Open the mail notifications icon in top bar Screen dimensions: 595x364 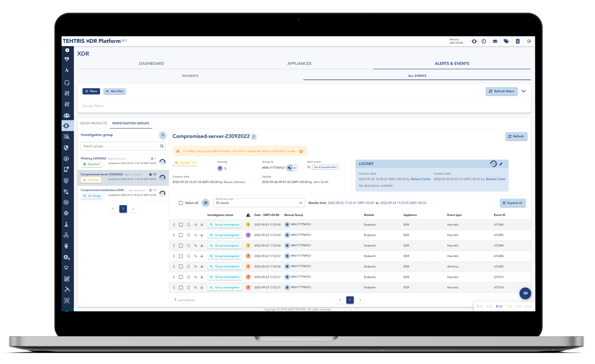pyautogui.click(x=494, y=41)
